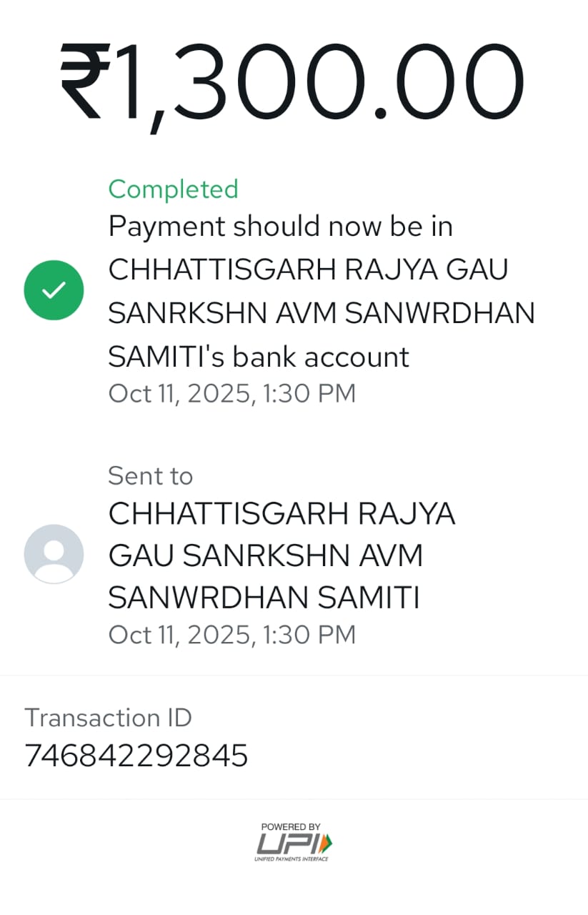Click the green completed checkmark icon

(54, 290)
